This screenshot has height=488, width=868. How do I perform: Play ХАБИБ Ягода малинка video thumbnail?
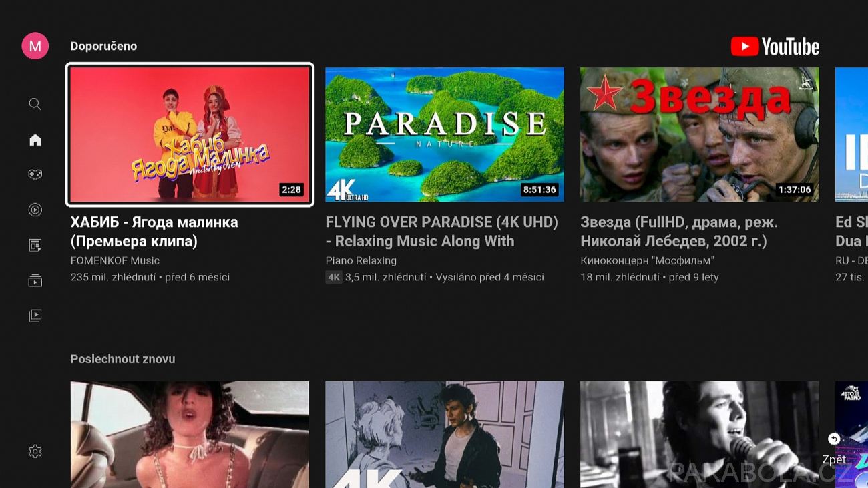[x=190, y=134]
